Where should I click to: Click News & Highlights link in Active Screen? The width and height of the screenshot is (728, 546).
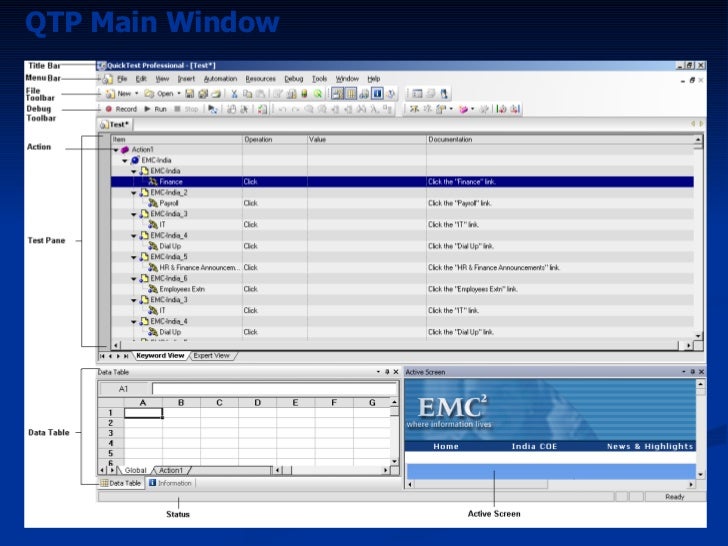(650, 446)
